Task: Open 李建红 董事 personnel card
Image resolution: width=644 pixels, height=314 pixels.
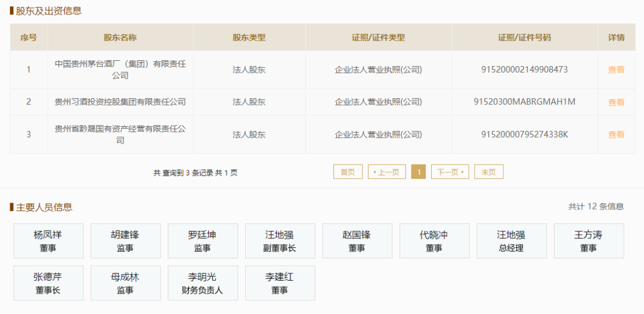Action: point(280,283)
